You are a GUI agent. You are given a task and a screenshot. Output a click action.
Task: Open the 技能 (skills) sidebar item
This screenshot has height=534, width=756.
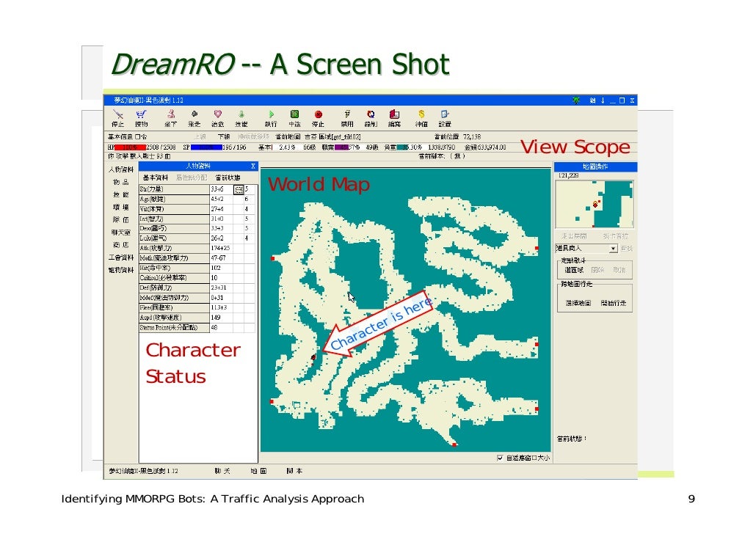[121, 194]
